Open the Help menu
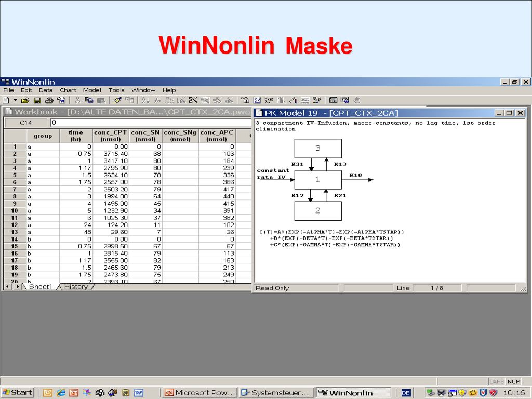 click(169, 90)
